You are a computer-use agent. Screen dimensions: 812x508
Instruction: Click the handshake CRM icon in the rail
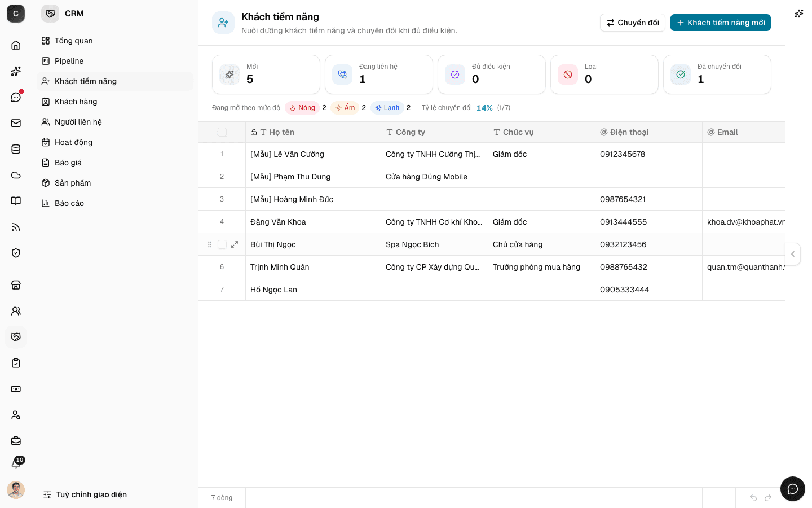pos(16,337)
